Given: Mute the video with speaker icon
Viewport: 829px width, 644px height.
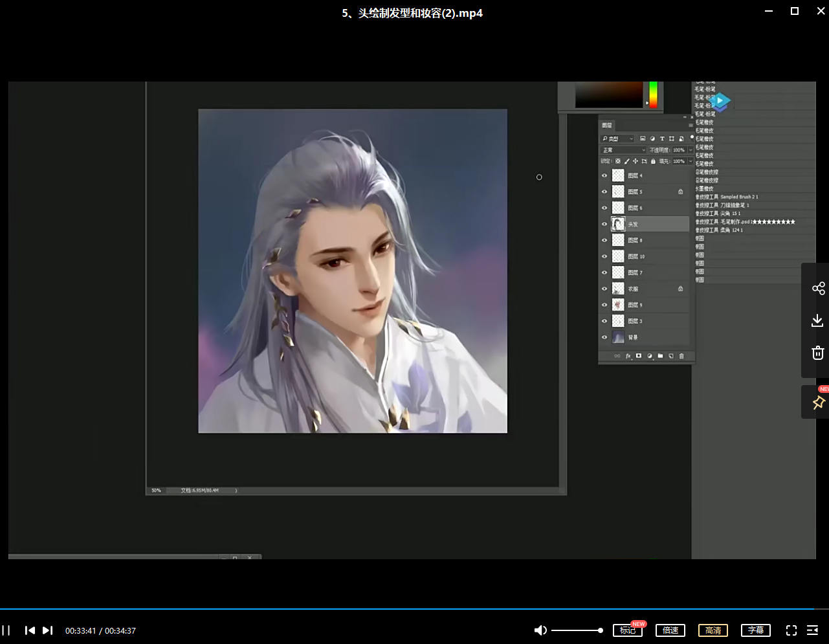Looking at the screenshot, I should (540, 630).
